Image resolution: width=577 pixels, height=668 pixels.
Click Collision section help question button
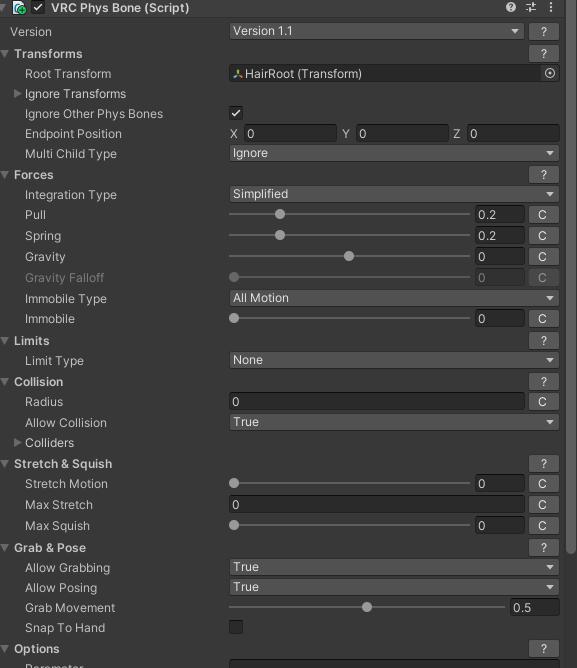pos(544,382)
